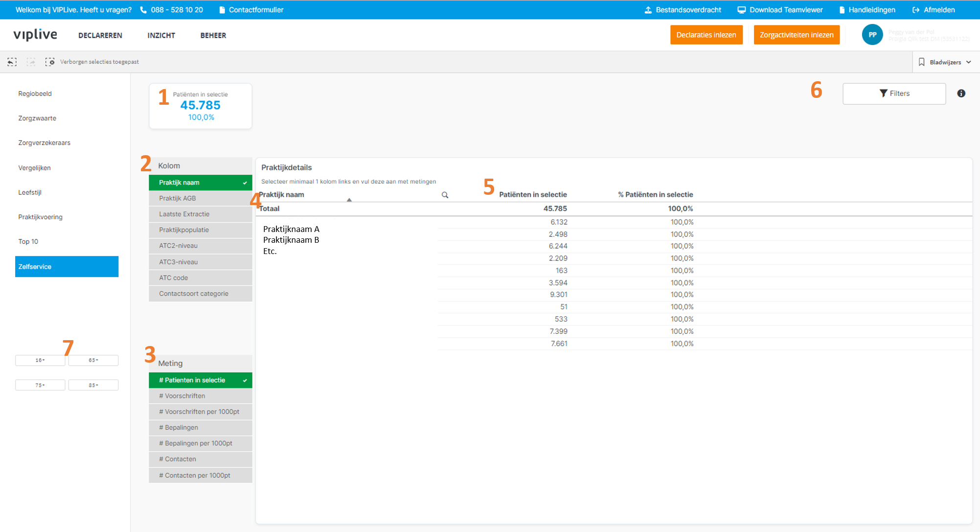This screenshot has width=980, height=532.
Task: Open the INZICHT menu
Action: click(161, 35)
